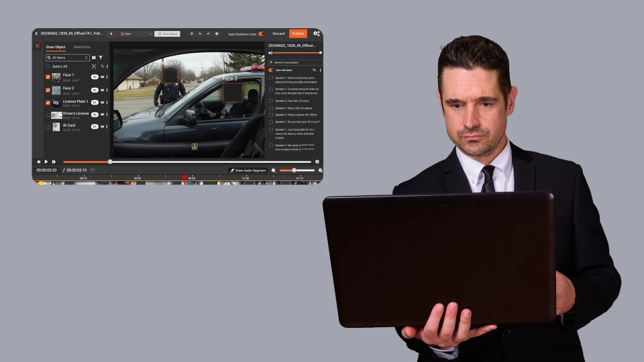Viewport: 644px width, 362px height.
Task: Click the orange detection icon in left sidebar
Action: [x=38, y=46]
